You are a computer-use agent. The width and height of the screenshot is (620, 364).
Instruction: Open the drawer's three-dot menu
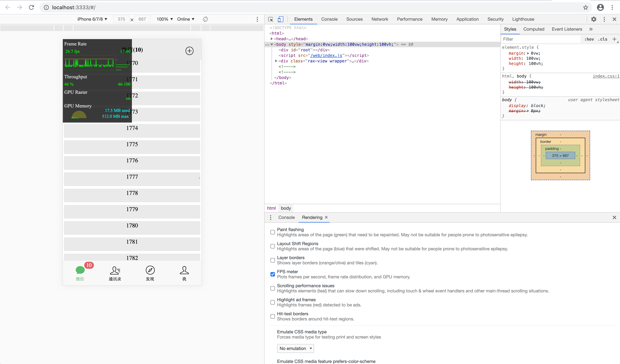pyautogui.click(x=271, y=217)
